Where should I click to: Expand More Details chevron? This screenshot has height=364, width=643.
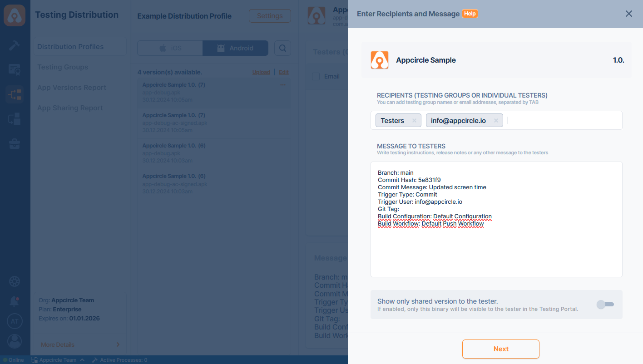(x=118, y=344)
